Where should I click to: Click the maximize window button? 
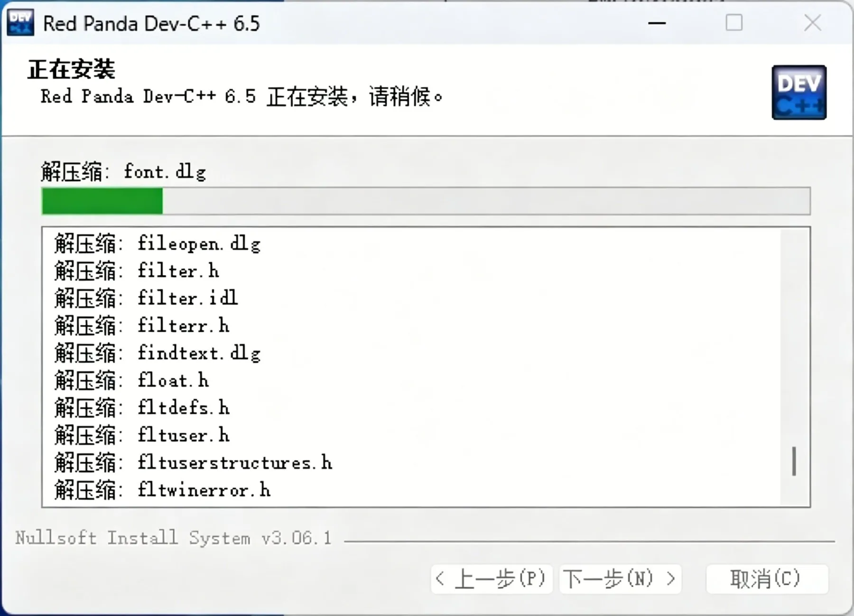click(734, 23)
